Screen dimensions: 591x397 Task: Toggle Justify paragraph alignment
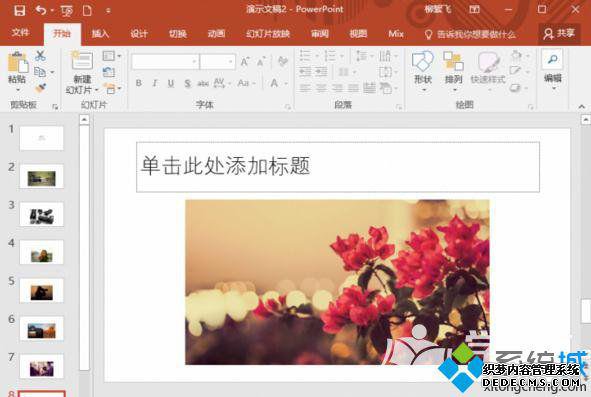(x=354, y=88)
